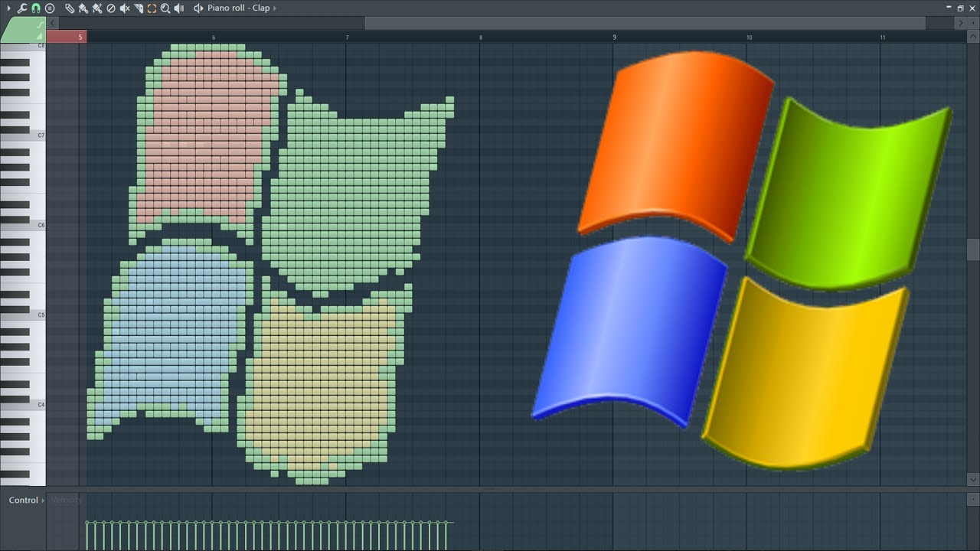Click the C7 piano key

(23, 135)
